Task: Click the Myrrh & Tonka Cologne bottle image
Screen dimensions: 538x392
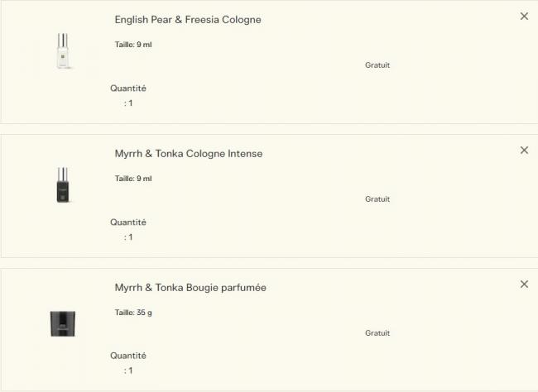Action: pyautogui.click(x=64, y=185)
